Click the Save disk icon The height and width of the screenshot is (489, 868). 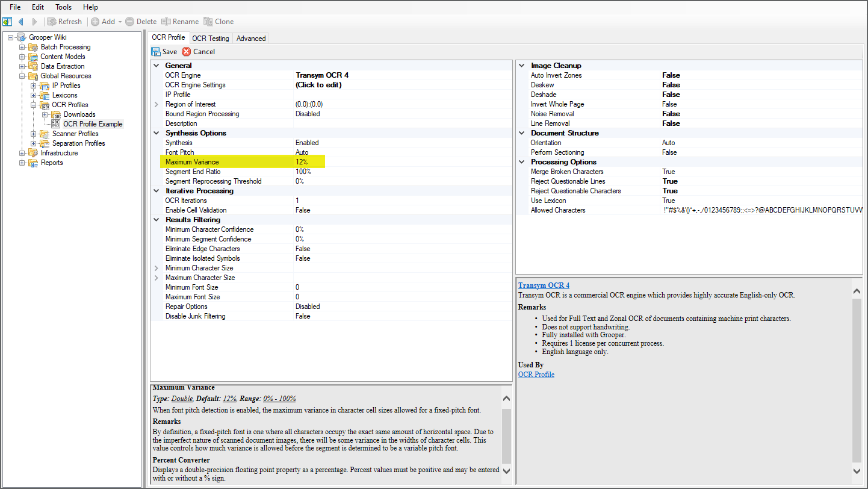pos(156,52)
